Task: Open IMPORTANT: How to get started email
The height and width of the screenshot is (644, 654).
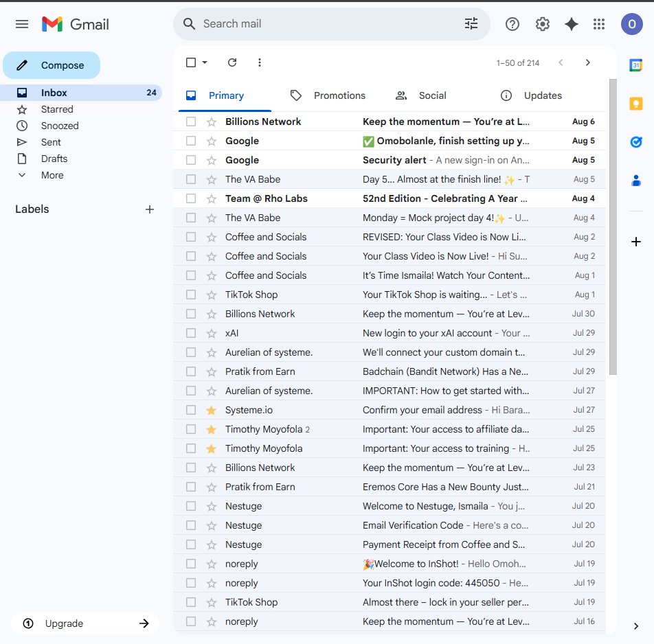Action: point(390,391)
